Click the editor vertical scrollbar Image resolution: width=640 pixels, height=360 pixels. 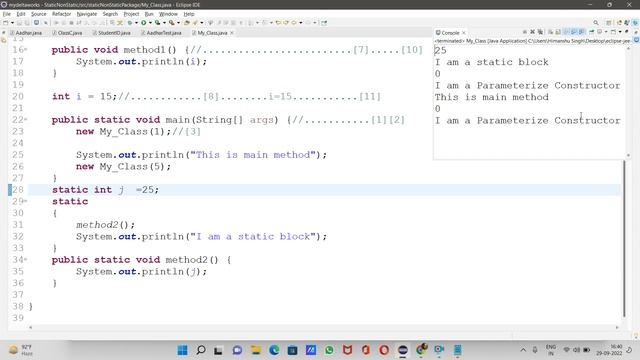coord(624,238)
